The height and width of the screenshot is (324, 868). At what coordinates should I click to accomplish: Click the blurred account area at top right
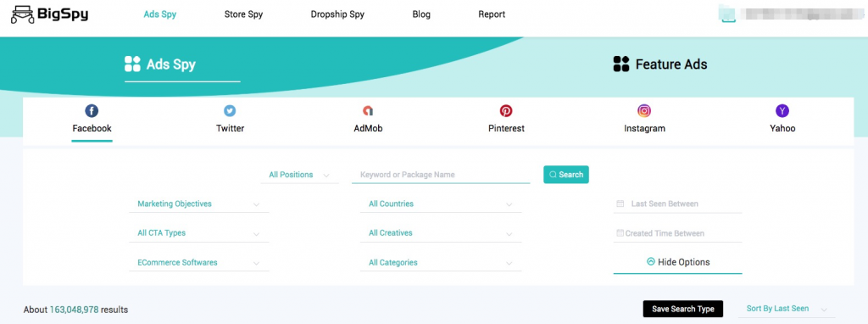pyautogui.click(x=791, y=14)
